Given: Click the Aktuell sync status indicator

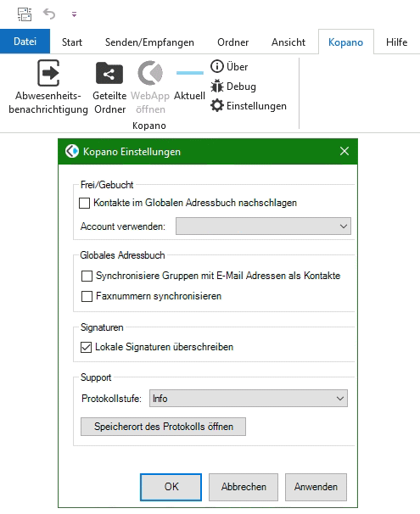Looking at the screenshot, I should [189, 82].
